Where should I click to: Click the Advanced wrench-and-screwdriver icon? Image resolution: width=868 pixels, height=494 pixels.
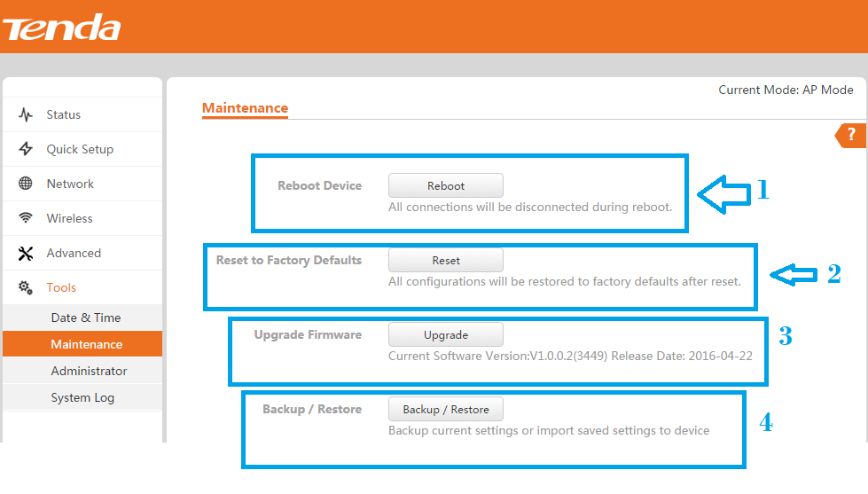[x=26, y=254]
